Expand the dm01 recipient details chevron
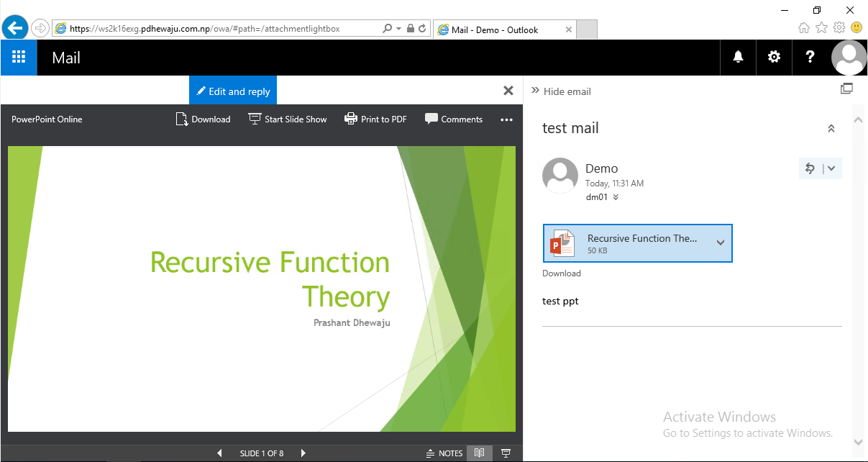This screenshot has height=462, width=868. point(616,196)
